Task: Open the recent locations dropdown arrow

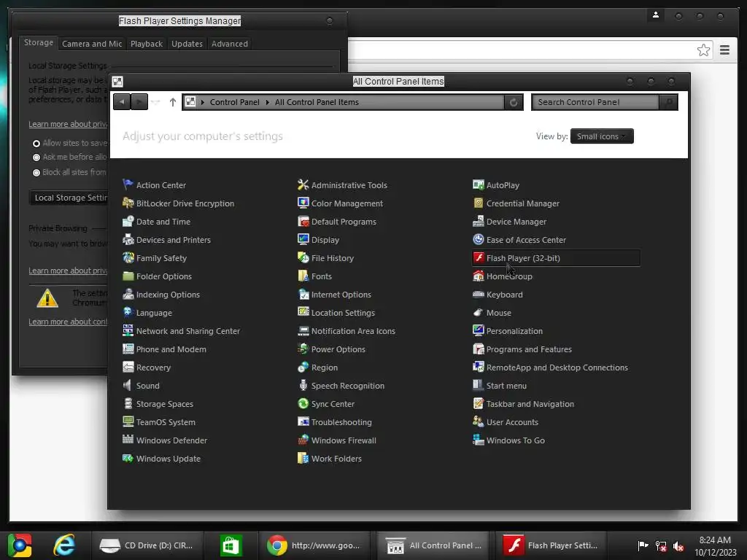Action: click(155, 102)
